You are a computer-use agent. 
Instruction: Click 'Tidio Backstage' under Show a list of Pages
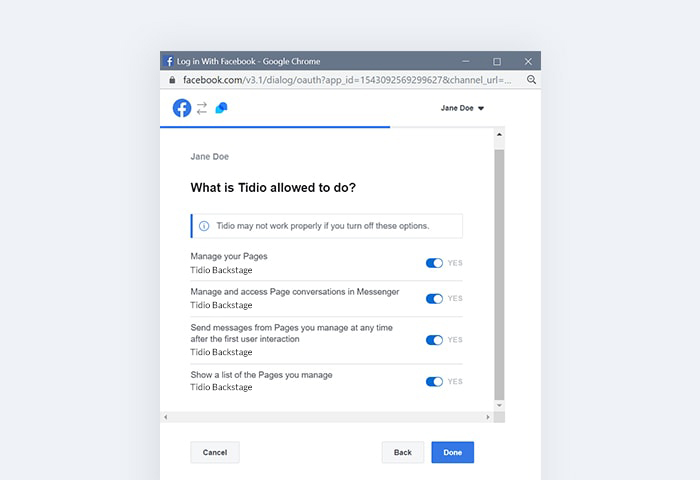tap(221, 387)
